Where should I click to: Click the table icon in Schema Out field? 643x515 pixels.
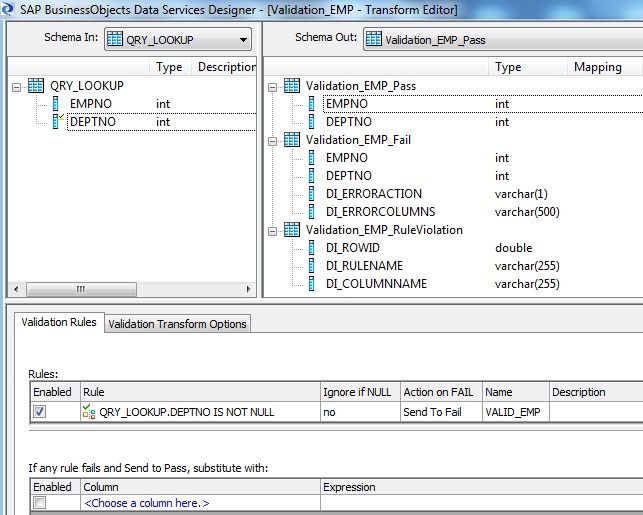click(374, 39)
